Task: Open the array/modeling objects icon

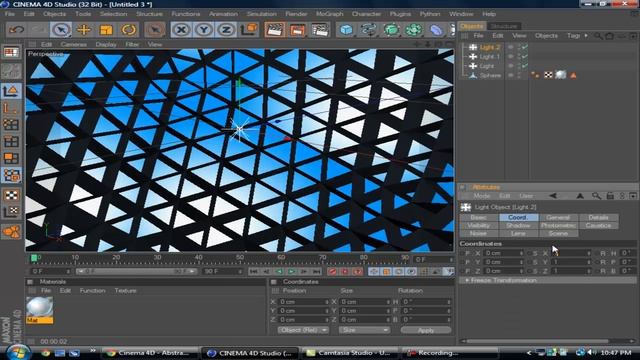Action: pos(413,30)
